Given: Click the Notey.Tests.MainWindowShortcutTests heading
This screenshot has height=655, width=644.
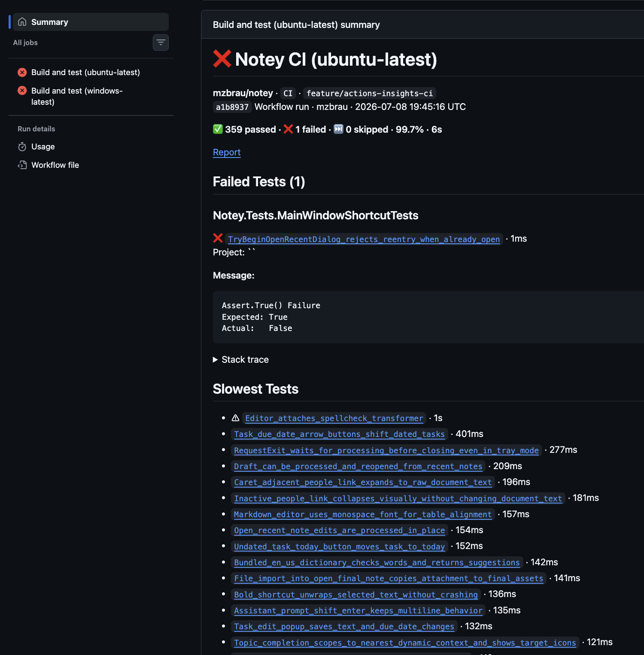Looking at the screenshot, I should [x=316, y=215].
